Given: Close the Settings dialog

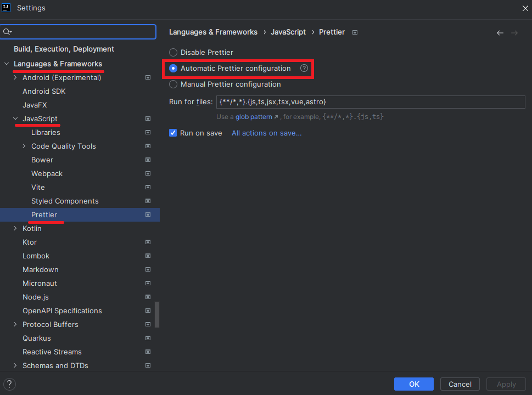Looking at the screenshot, I should pyautogui.click(x=525, y=8).
